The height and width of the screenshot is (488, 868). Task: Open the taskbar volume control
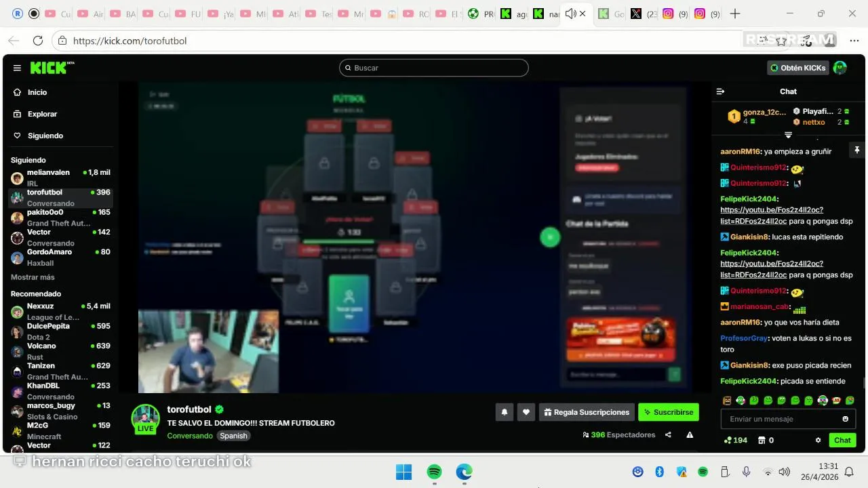[x=785, y=472]
